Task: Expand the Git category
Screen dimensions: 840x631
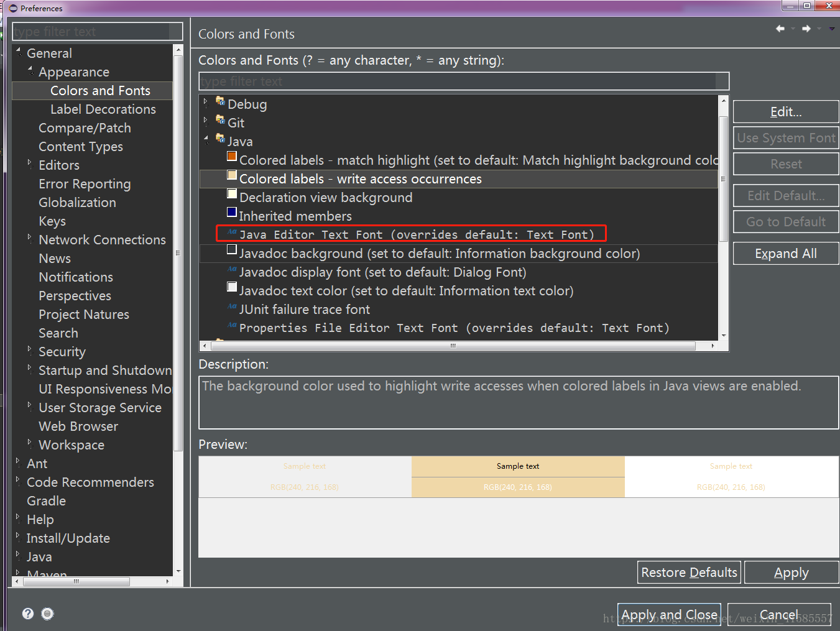Action: pyautogui.click(x=206, y=120)
